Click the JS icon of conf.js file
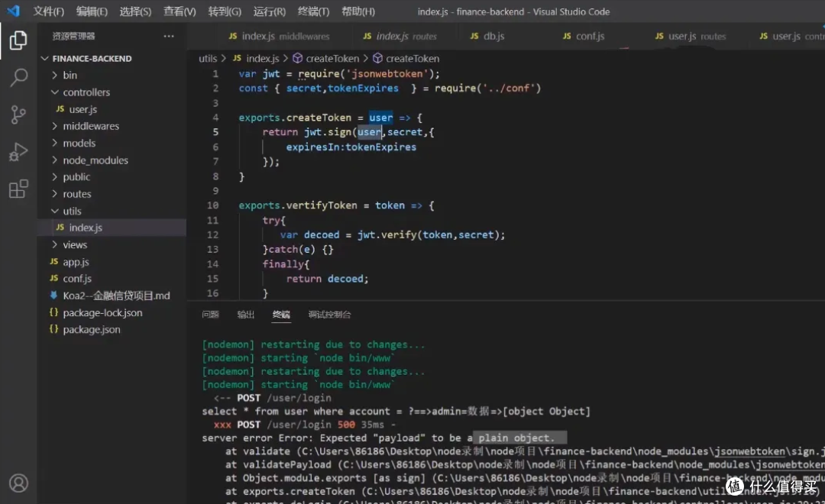Image resolution: width=825 pixels, height=504 pixels. (53, 278)
